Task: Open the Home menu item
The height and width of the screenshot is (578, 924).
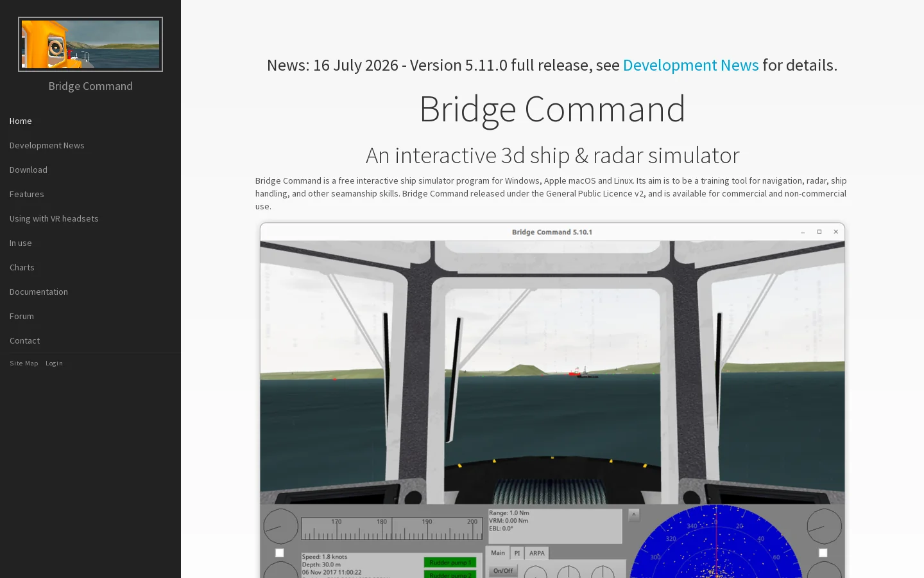Action: 21,121
